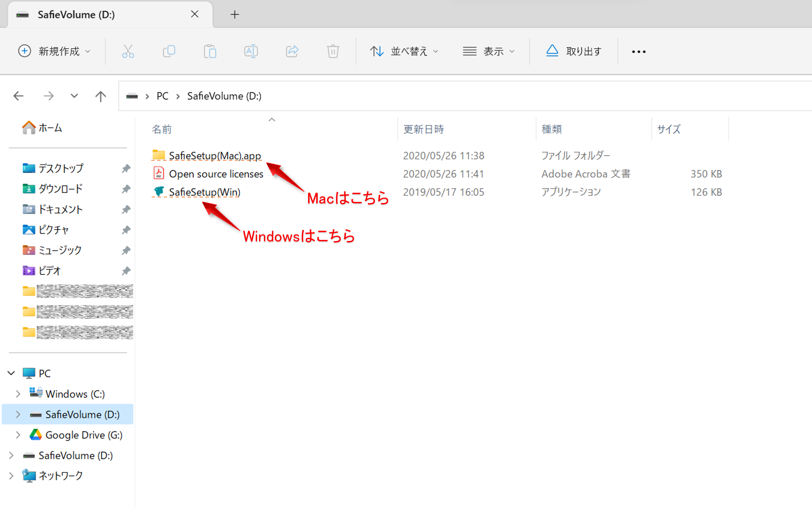
Task: Open the 新規作成 dropdown
Action: pos(54,51)
